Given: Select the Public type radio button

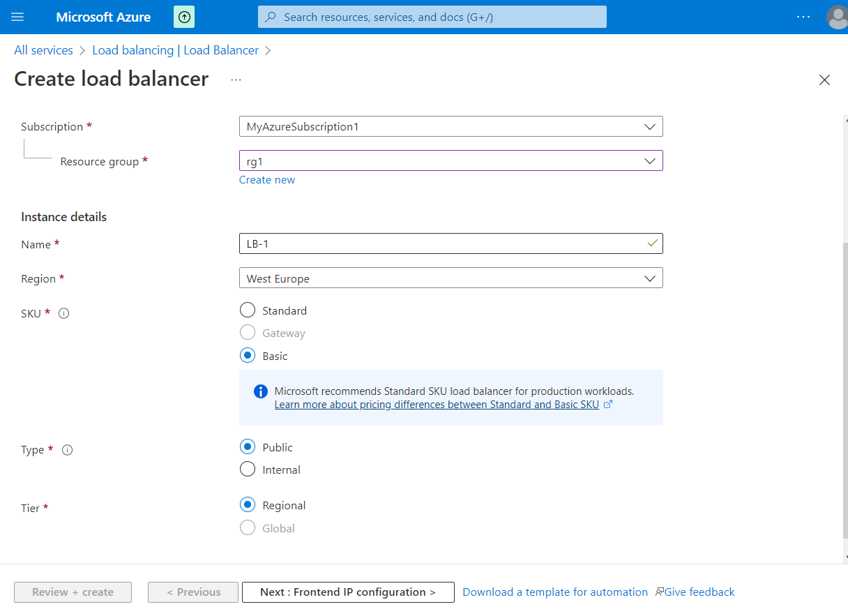Looking at the screenshot, I should click(x=248, y=446).
